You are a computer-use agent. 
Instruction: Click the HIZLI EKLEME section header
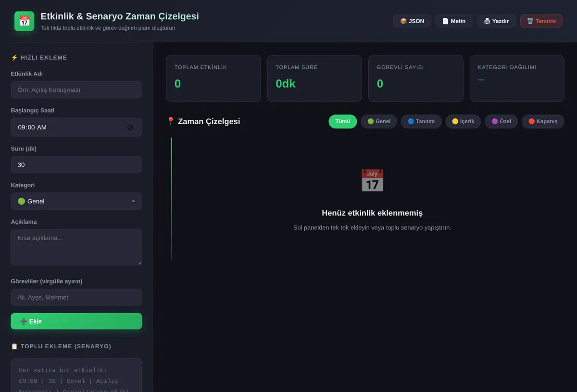point(39,58)
